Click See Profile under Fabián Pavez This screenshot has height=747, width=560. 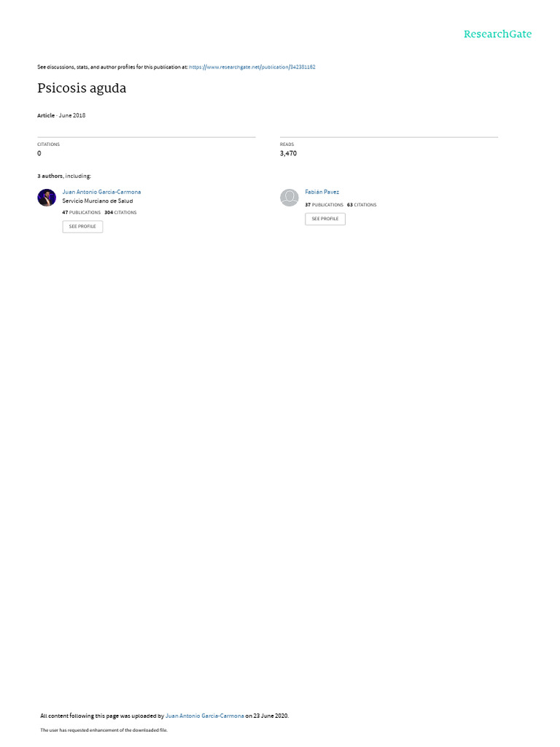[325, 219]
